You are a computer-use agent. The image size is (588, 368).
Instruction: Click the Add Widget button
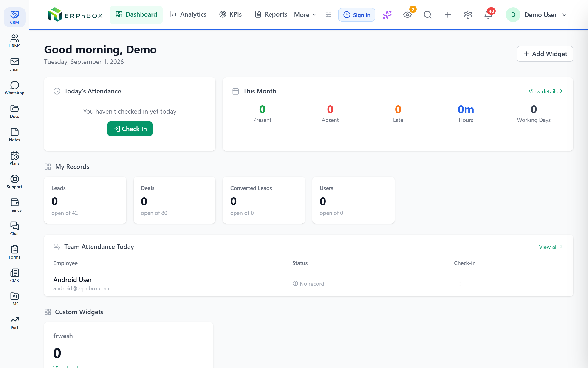(x=545, y=54)
